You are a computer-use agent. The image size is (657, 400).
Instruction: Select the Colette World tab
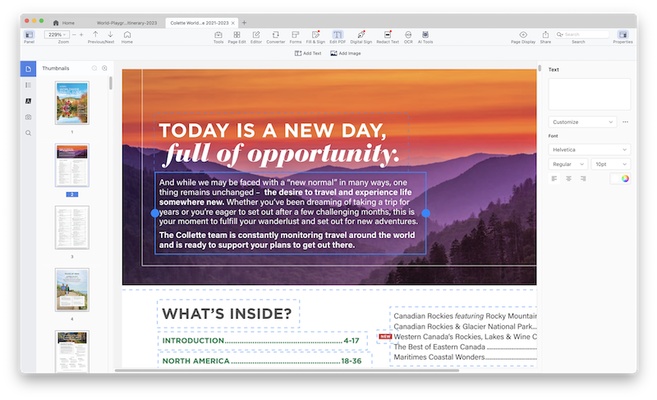[x=199, y=23]
